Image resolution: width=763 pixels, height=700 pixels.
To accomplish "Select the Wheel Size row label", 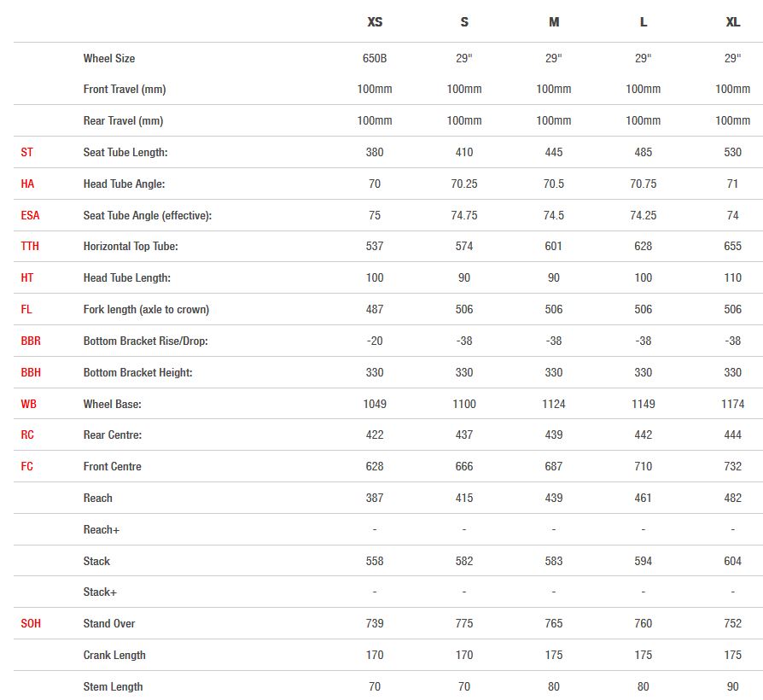I will [x=109, y=58].
